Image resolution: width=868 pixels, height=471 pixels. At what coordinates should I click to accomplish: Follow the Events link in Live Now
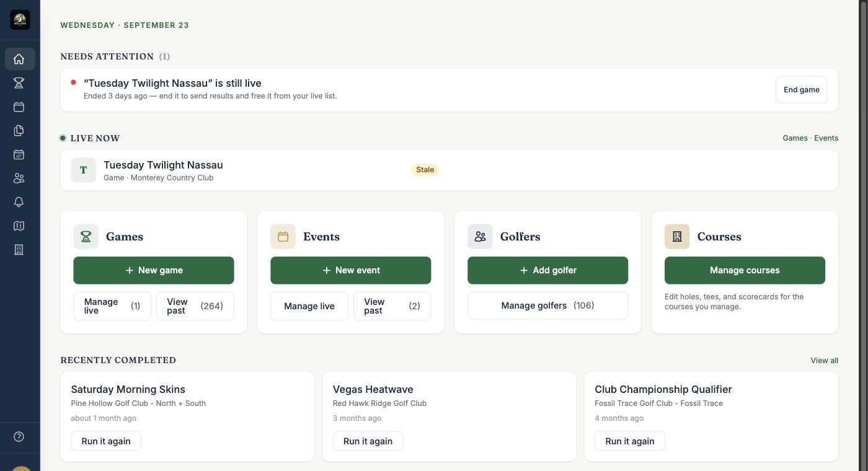(x=826, y=138)
